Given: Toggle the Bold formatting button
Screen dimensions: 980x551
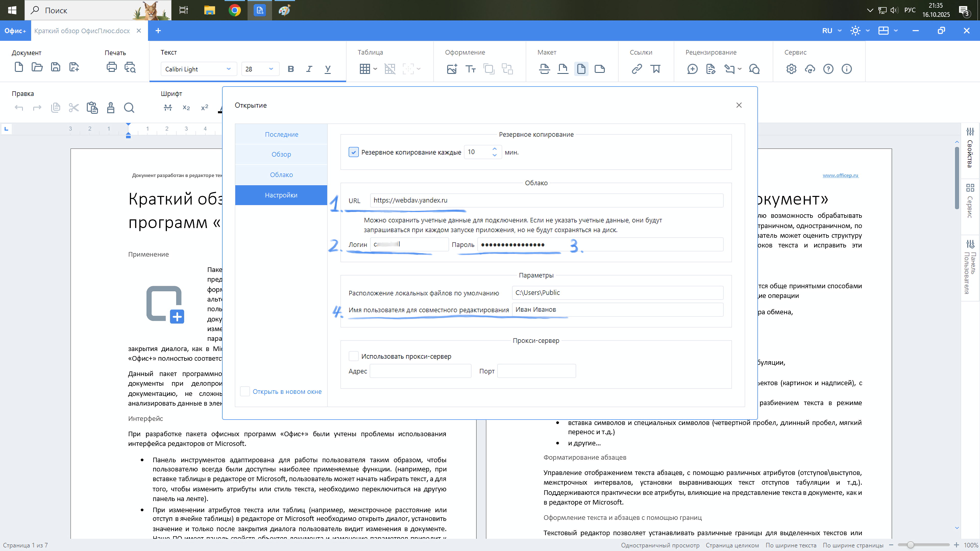Looking at the screenshot, I should (x=291, y=69).
